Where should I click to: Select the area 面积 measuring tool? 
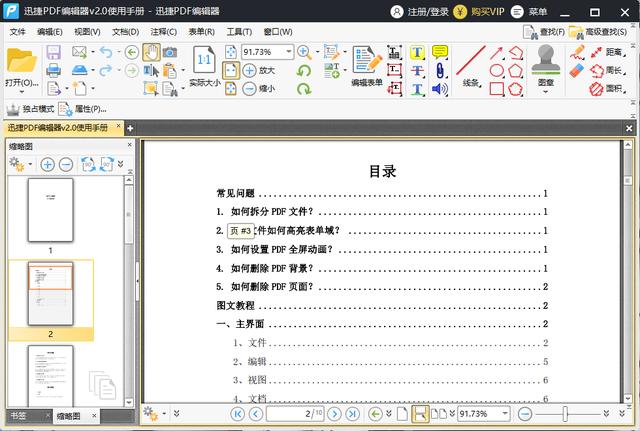(607, 89)
